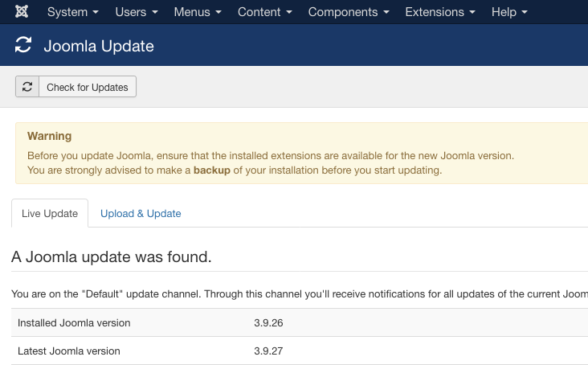Click the Default update channel description text

coord(300,293)
